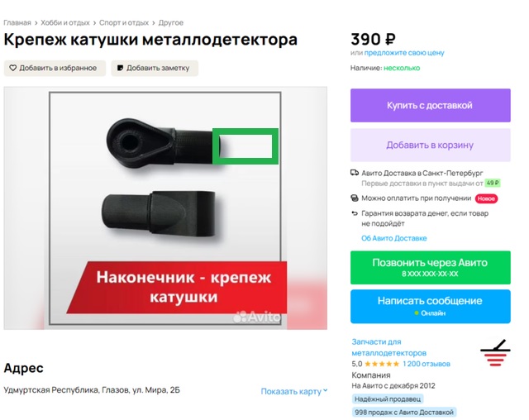Click Написать сообщение button
Screen dimensions: 529x420
tap(430, 306)
